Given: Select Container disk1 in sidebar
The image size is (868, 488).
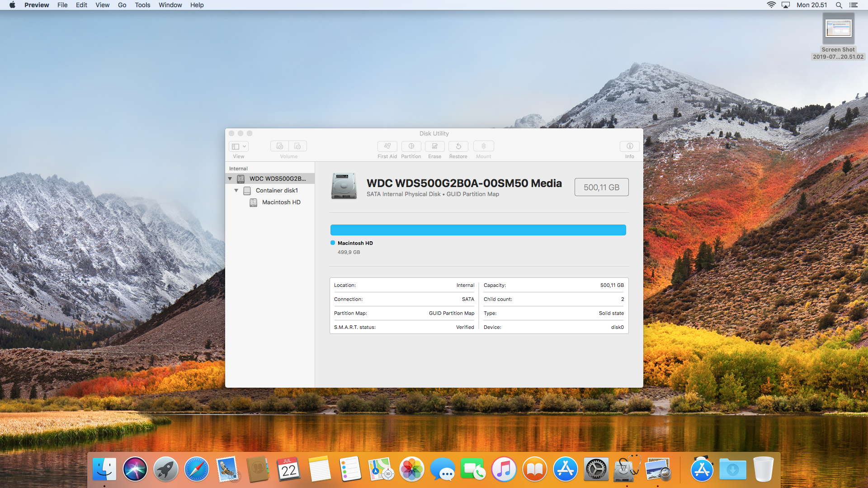Looking at the screenshot, I should point(276,191).
